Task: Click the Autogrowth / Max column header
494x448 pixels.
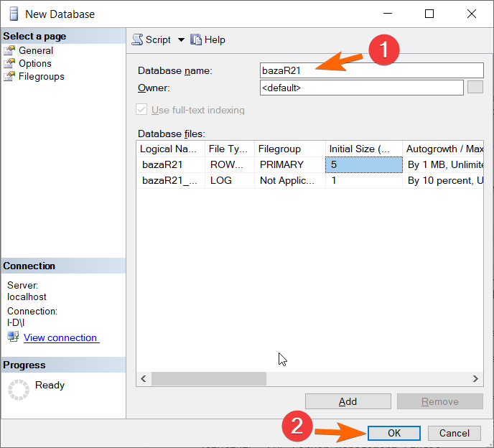Action: (x=443, y=149)
